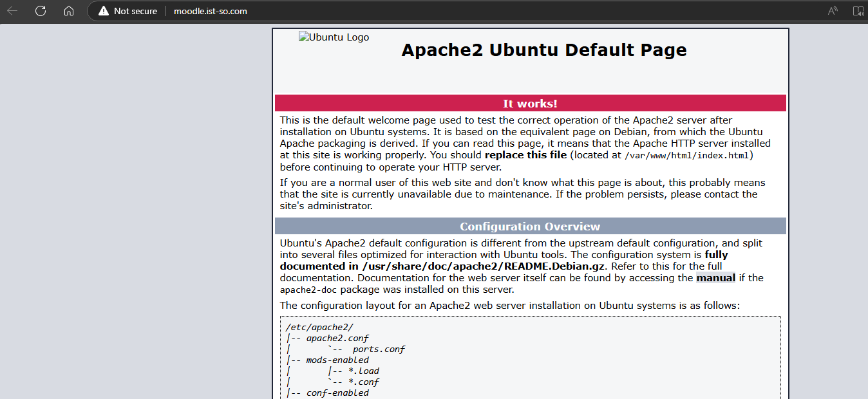868x399 pixels.
Task: Click the Not secure warning triangle
Action: tap(103, 11)
